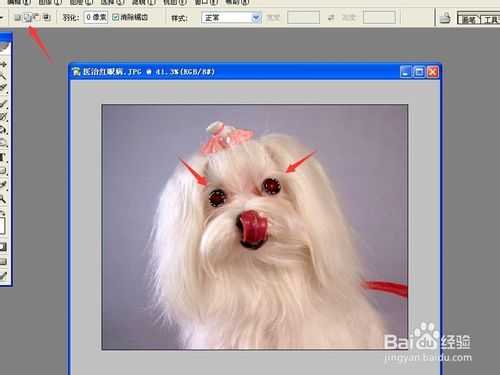Open the 帮助(H) Help menu
This screenshot has height=375, width=500.
(237, 2)
